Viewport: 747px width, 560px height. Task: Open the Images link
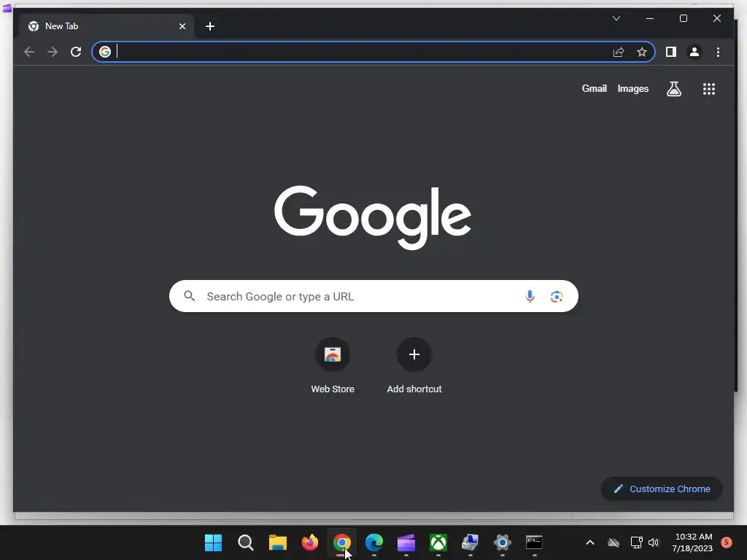[632, 88]
